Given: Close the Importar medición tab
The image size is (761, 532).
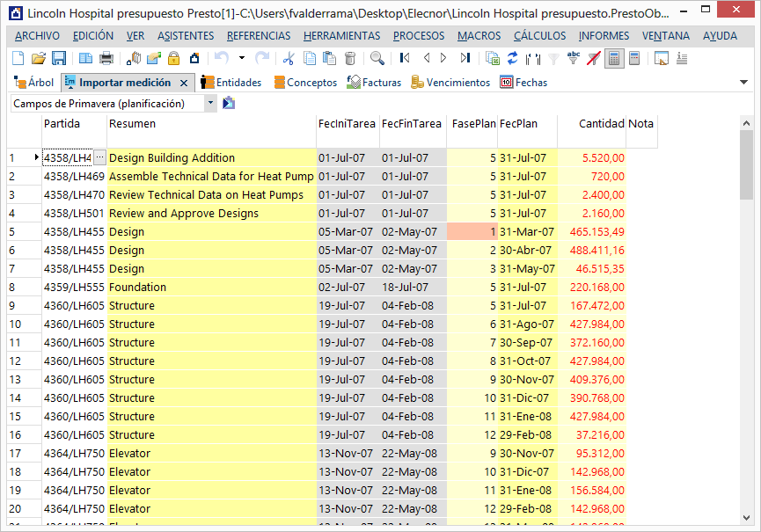Looking at the screenshot, I should tap(184, 83).
